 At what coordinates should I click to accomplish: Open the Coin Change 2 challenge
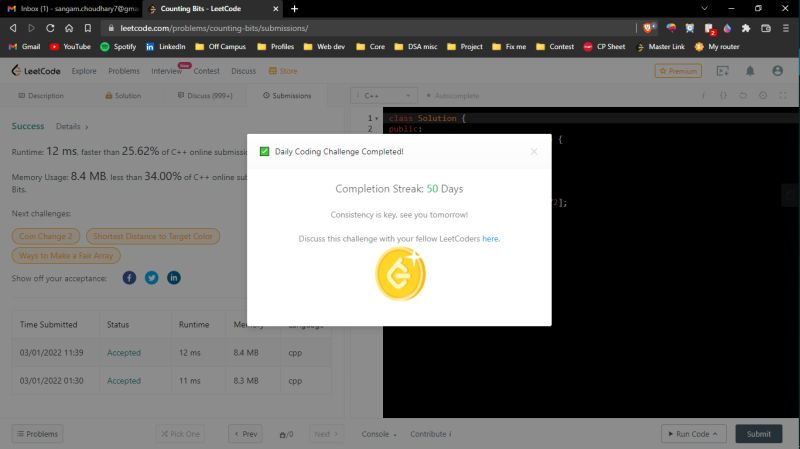click(x=46, y=236)
